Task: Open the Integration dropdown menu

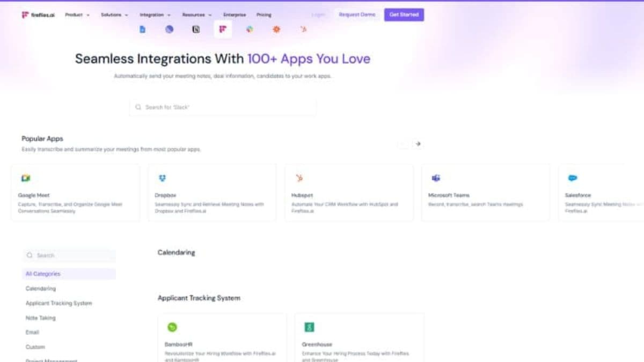Action: 155,15
